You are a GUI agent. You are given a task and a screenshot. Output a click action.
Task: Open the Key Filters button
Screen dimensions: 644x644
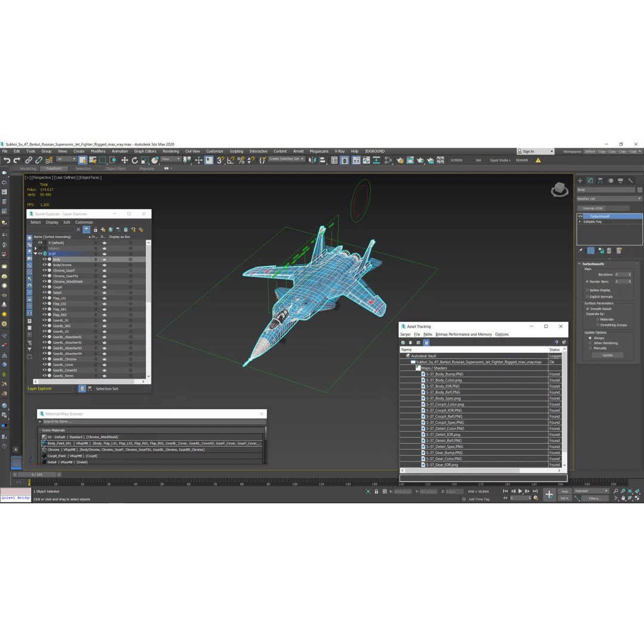[x=595, y=499]
